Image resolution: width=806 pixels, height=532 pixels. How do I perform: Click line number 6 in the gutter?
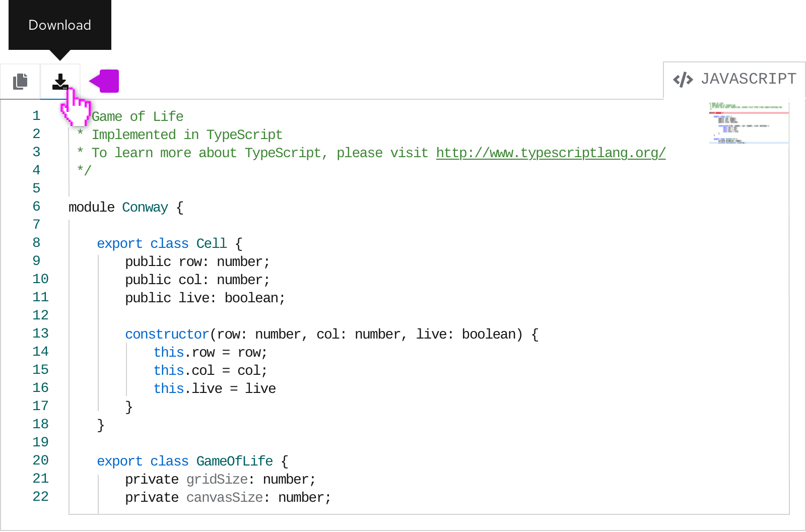click(36, 207)
